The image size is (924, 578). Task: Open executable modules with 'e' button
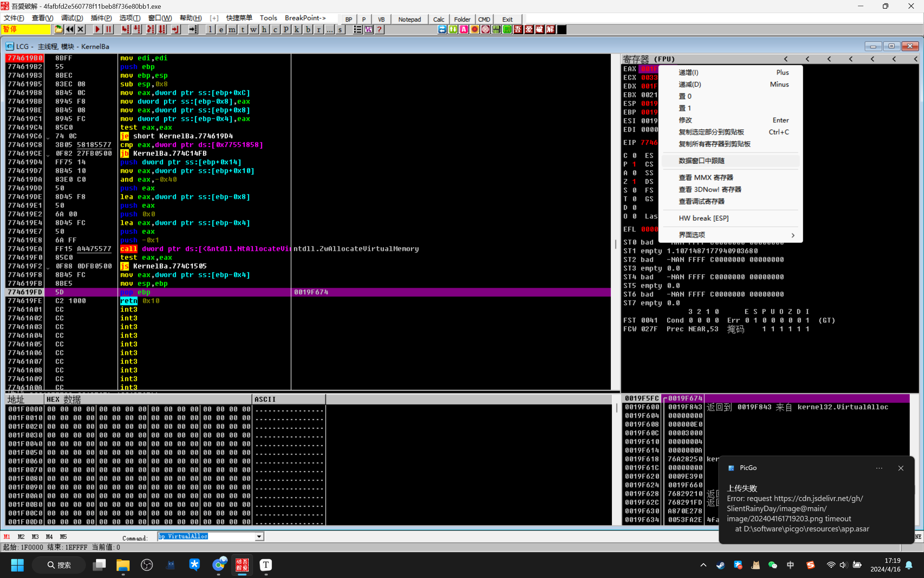(x=221, y=29)
